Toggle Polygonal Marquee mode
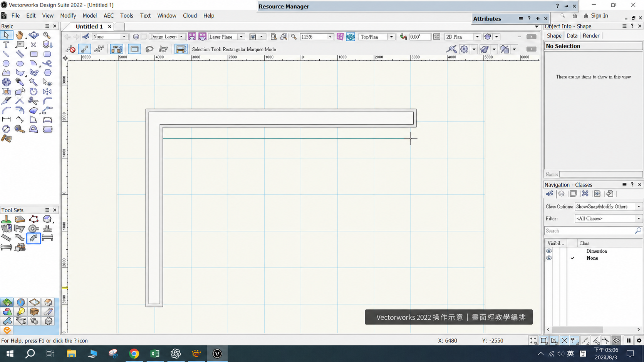The height and width of the screenshot is (362, 644). (163, 49)
